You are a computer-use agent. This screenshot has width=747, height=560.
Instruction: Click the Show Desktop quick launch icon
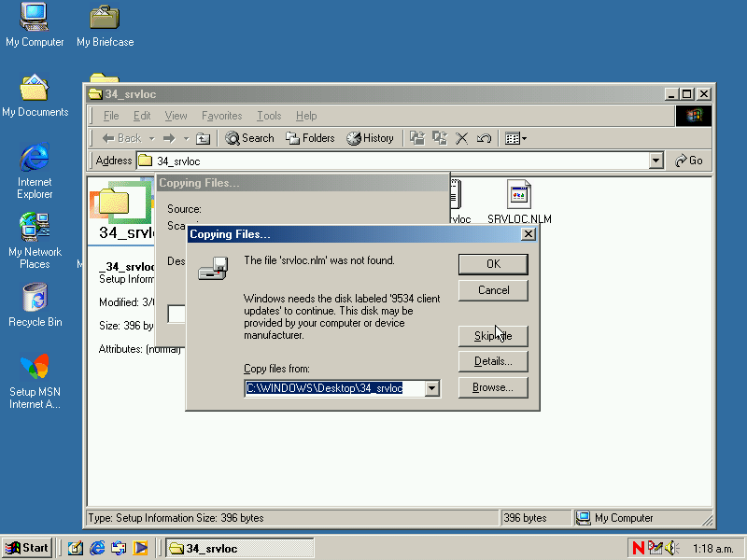pyautogui.click(x=76, y=548)
